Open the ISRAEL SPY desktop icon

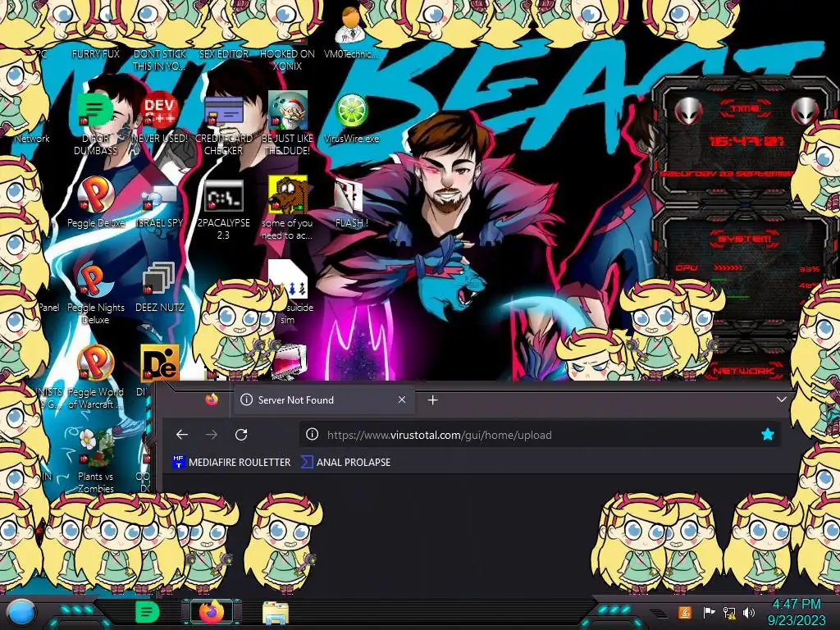(x=160, y=199)
